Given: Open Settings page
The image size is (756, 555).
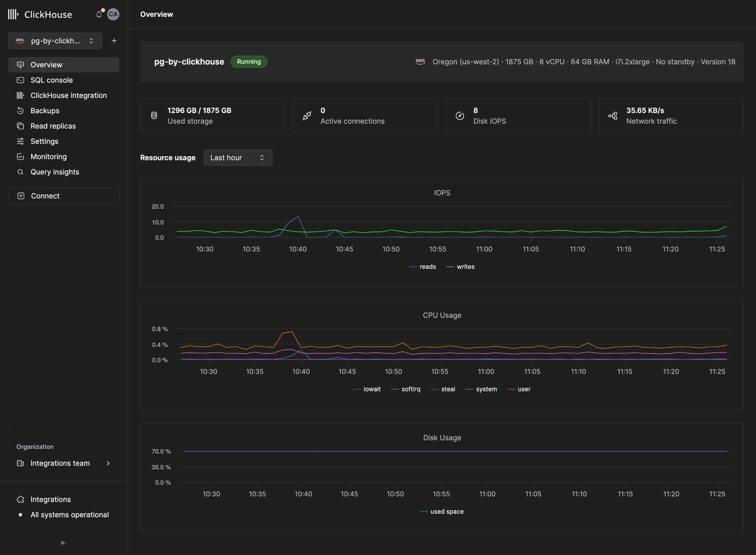Looking at the screenshot, I should [64, 141].
